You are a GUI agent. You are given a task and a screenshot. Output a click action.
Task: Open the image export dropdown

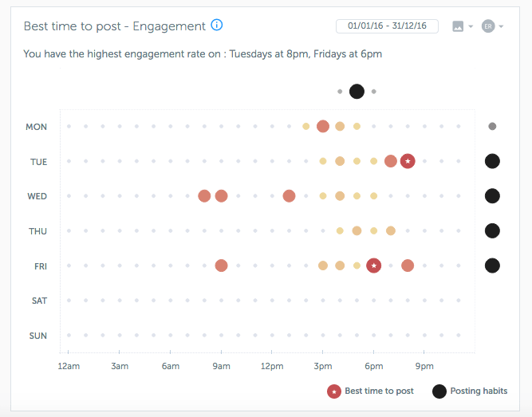[x=463, y=26]
